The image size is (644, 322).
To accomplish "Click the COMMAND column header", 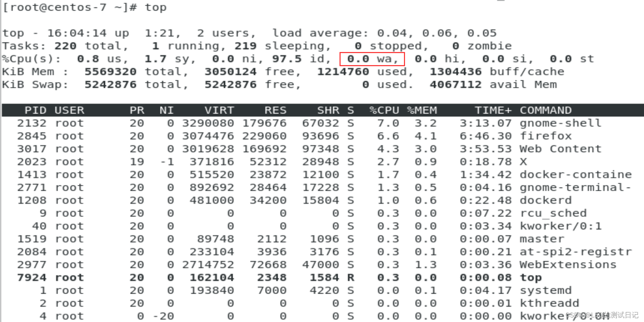I will [x=546, y=110].
